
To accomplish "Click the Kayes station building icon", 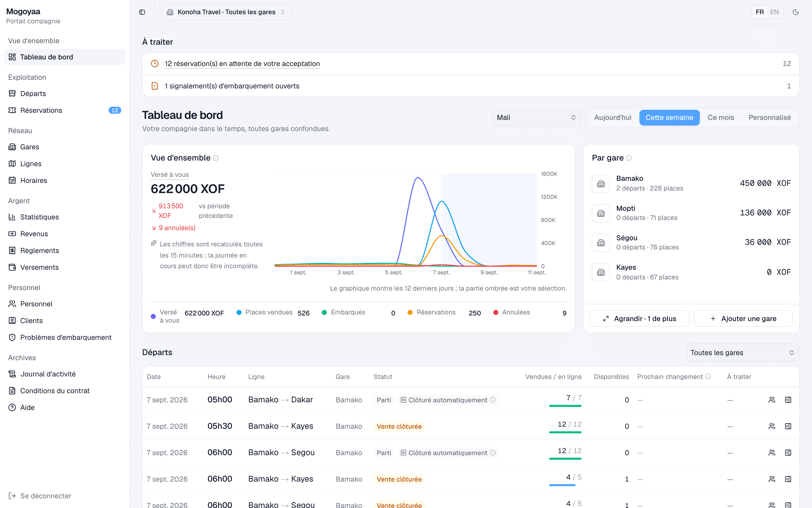I will coord(601,273).
